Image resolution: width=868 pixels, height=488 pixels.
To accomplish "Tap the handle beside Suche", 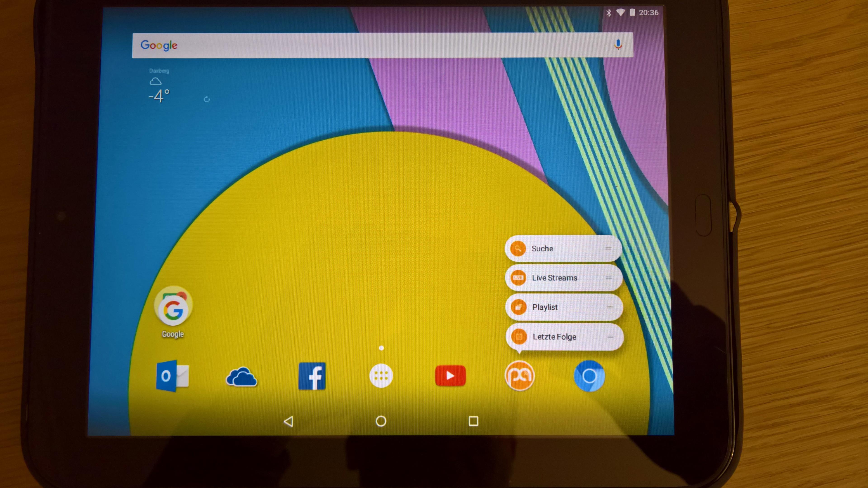I will tap(608, 249).
